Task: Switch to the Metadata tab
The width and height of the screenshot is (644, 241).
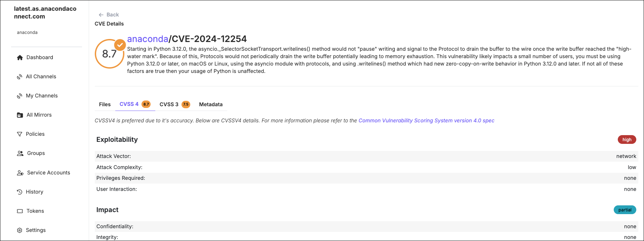Action: (211, 105)
